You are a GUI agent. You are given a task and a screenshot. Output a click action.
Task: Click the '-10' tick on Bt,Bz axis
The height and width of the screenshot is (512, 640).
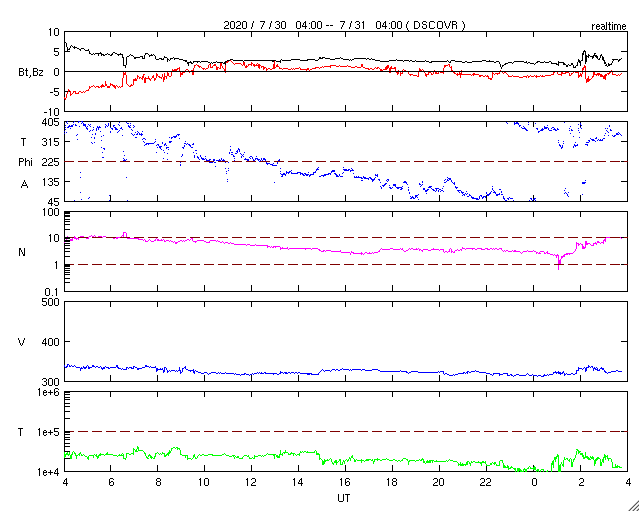click(x=53, y=112)
